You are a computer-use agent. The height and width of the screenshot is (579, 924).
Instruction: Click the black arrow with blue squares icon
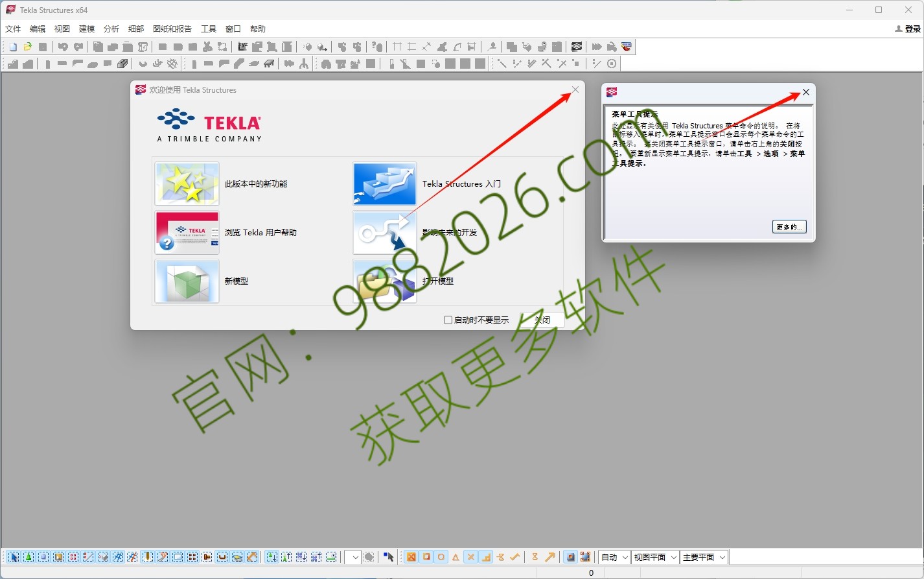point(388,557)
